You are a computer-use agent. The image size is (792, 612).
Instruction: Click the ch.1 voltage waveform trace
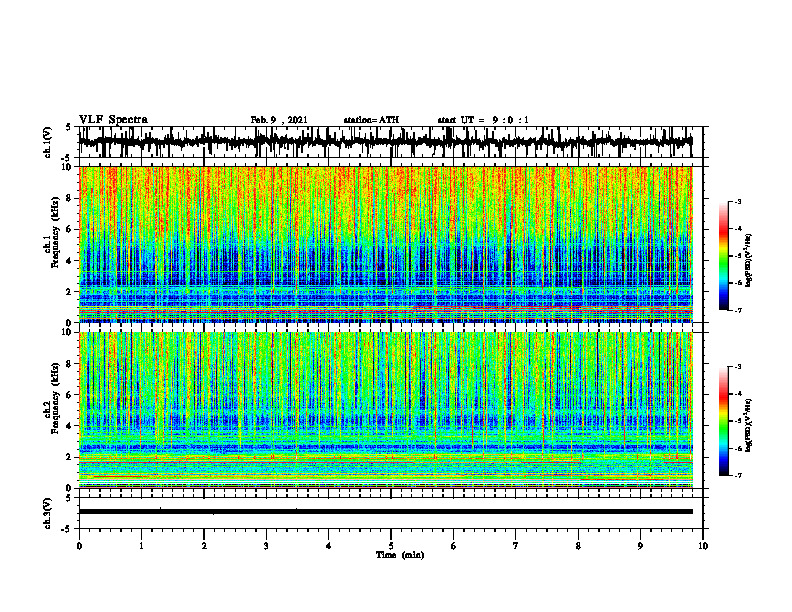[385, 142]
